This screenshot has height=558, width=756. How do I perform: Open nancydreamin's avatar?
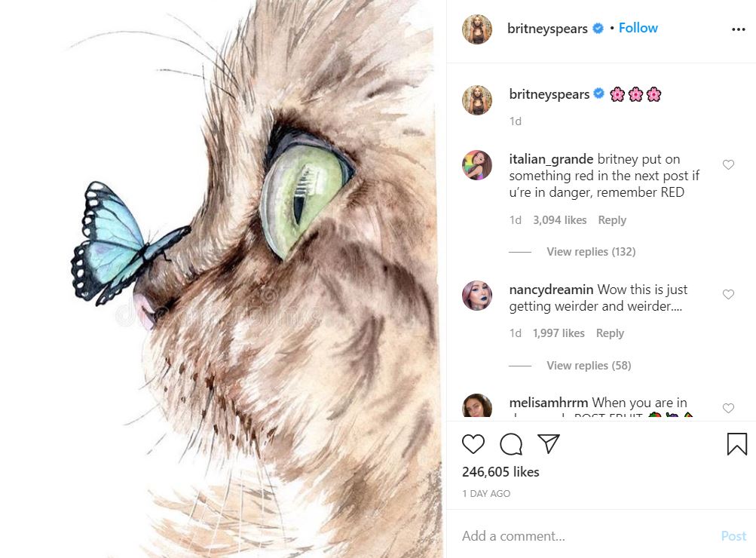point(477,296)
